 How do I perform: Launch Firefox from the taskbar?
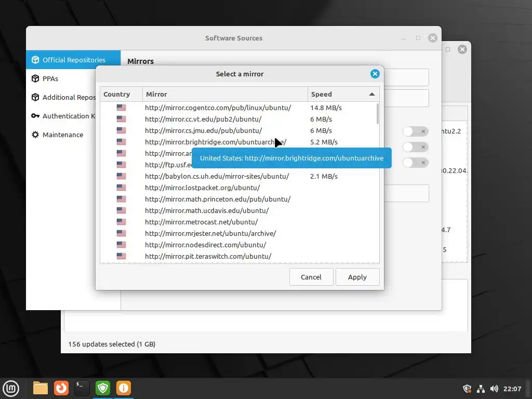(x=61, y=388)
